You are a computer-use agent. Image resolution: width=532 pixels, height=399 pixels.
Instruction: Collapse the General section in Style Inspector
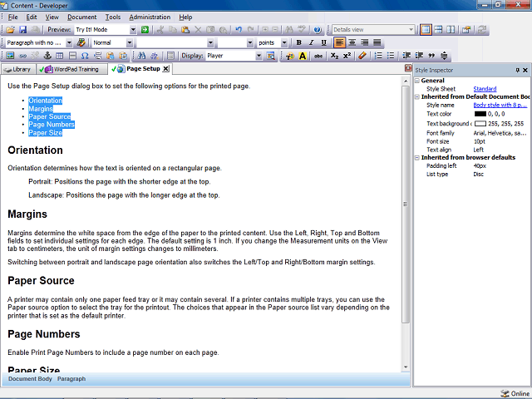pos(417,81)
